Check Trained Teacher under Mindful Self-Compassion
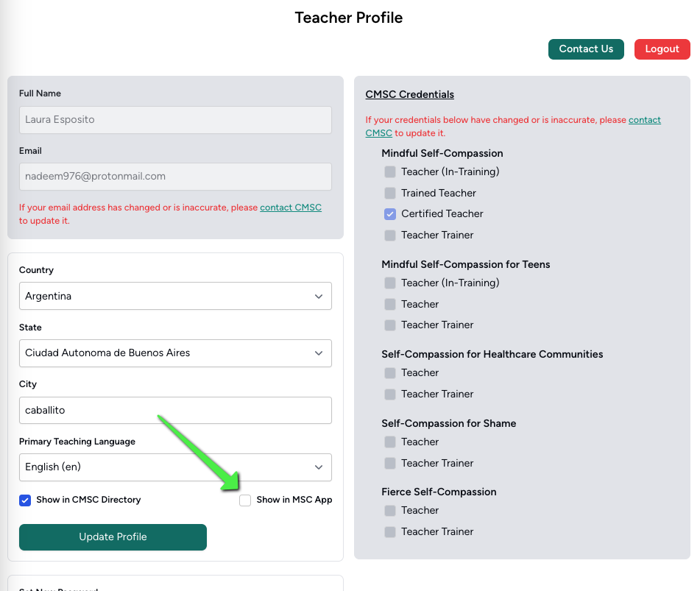 click(x=390, y=194)
